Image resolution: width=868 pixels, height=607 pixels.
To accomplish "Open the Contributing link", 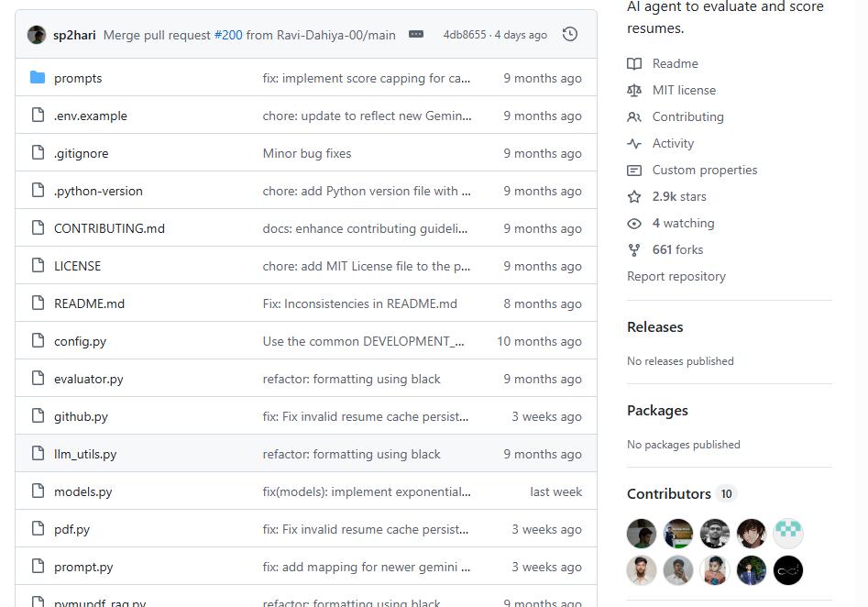I will pyautogui.click(x=687, y=116).
